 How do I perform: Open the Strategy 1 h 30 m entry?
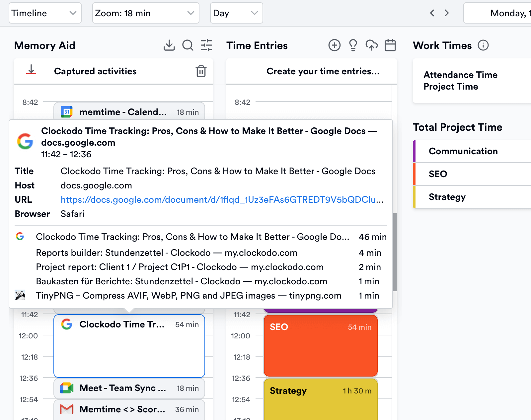[321, 399]
